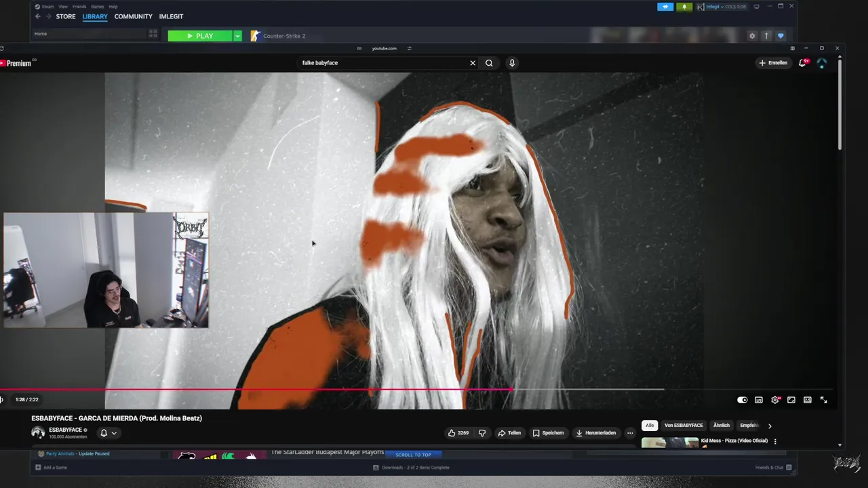Open the Friends menu in Steam

pos(79,6)
